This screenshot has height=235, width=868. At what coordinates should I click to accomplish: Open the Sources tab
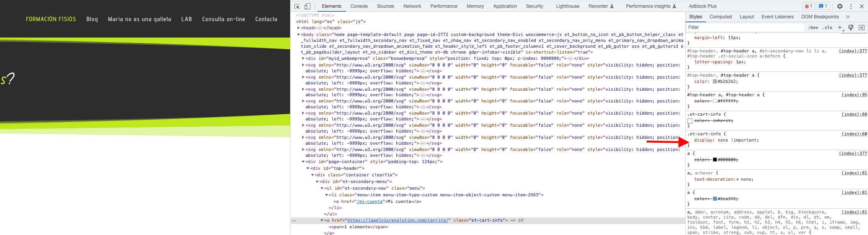coord(385,6)
